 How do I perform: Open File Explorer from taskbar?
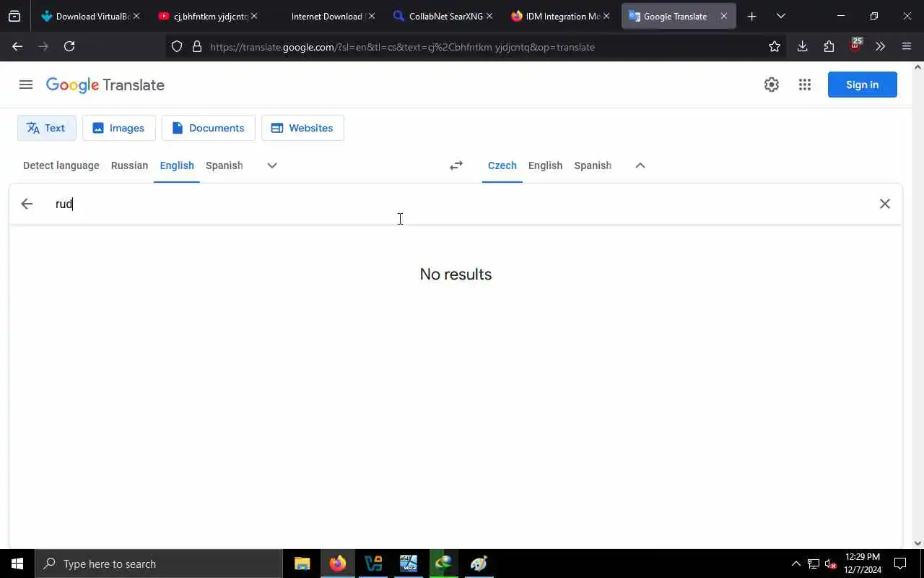pyautogui.click(x=302, y=564)
